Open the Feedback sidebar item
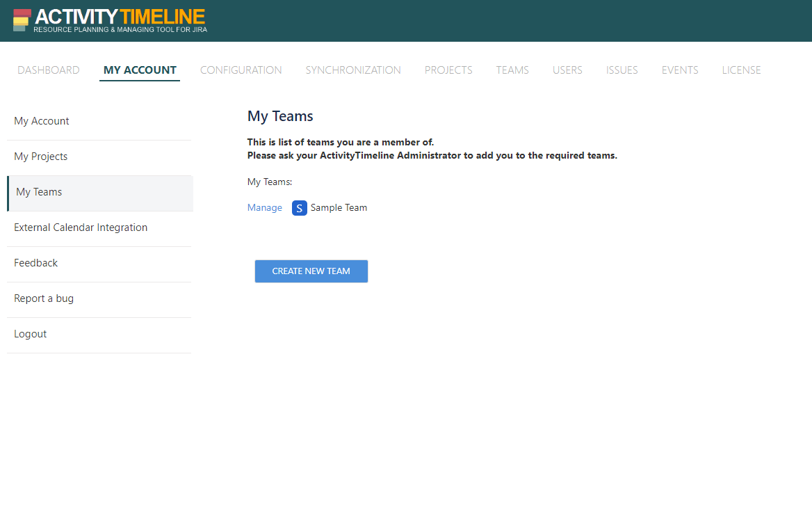Viewport: 812px width, 519px height. pyautogui.click(x=36, y=263)
